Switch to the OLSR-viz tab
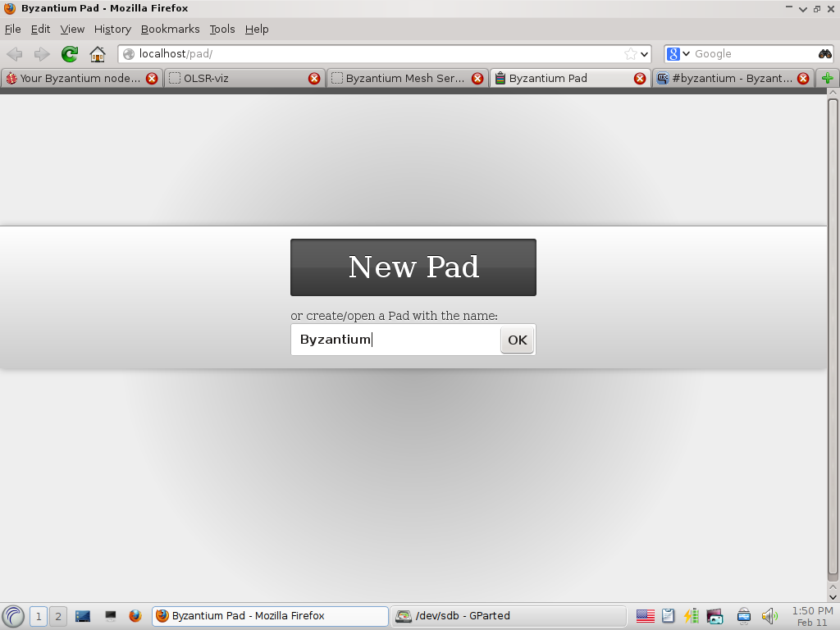This screenshot has height=630, width=840. (x=238, y=78)
